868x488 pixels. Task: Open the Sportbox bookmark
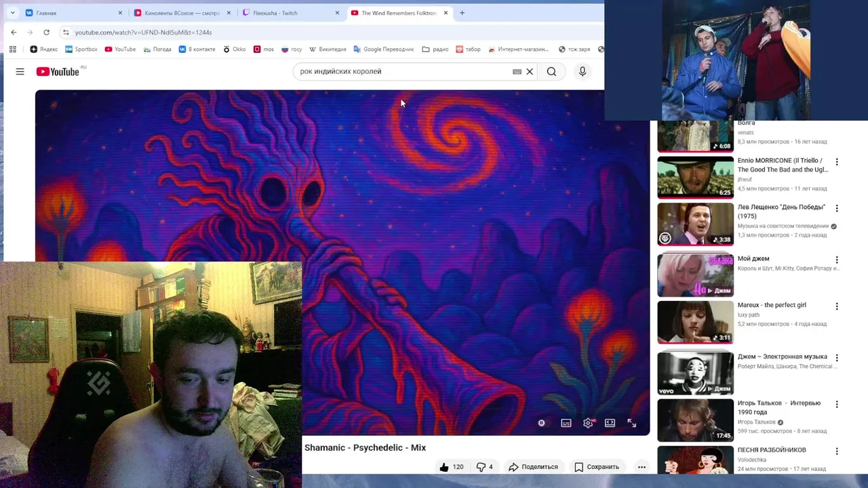point(81,49)
